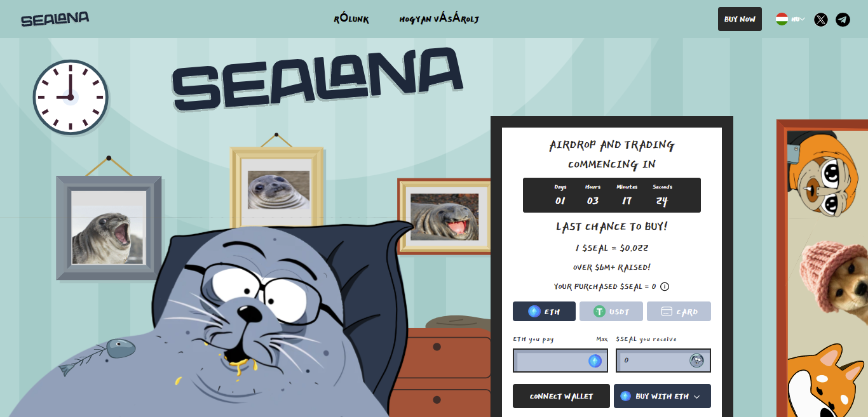Click the info icon beside purchased $SEAL
Screen dimensions: 868x417
point(665,287)
